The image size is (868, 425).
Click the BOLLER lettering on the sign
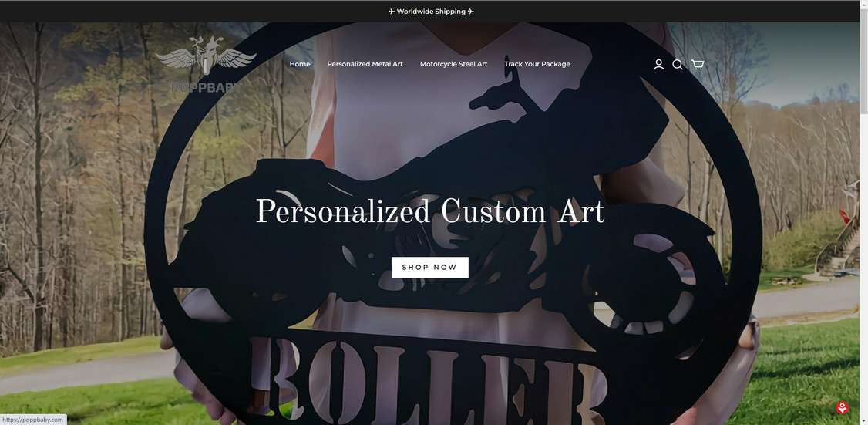(428, 381)
